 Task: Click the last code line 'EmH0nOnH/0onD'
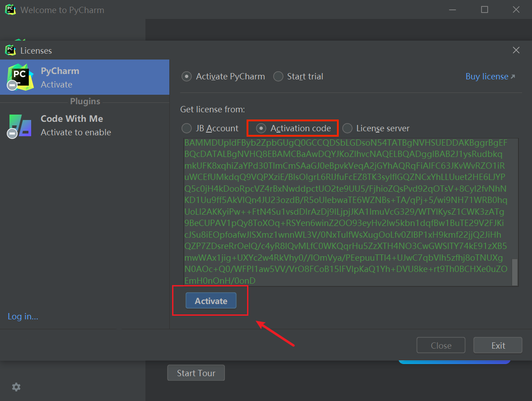pos(219,281)
